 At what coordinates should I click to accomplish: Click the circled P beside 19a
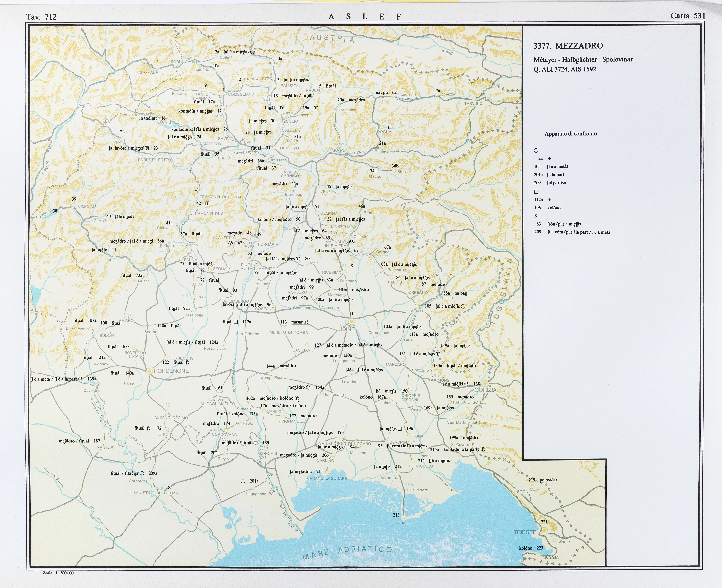tap(316, 108)
